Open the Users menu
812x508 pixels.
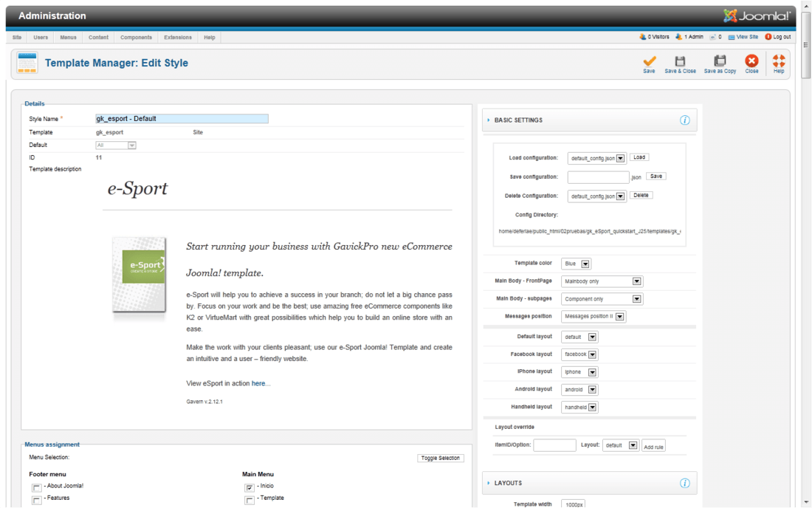click(x=41, y=37)
